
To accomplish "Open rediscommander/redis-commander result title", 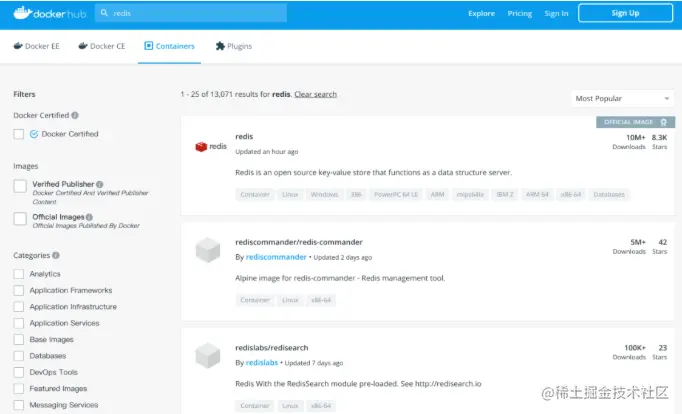I will coord(299,242).
